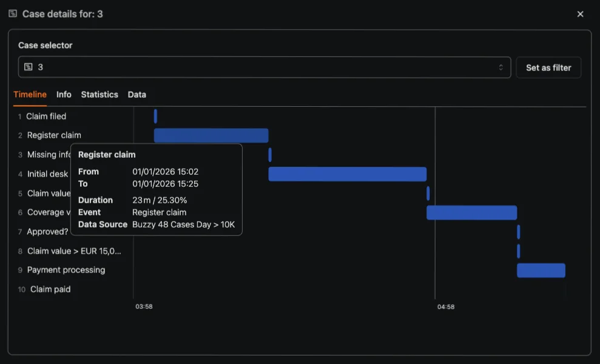Click the Coverage timeline bar in row 6
This screenshot has height=364, width=600.
click(472, 213)
